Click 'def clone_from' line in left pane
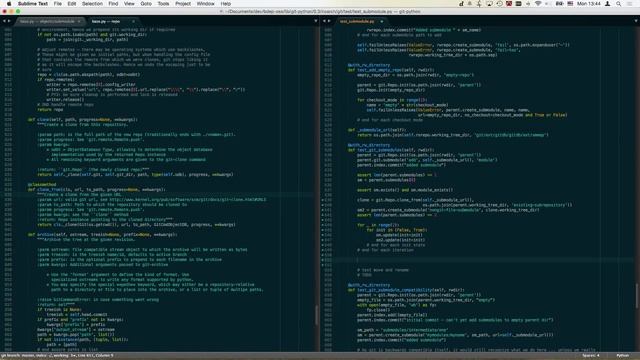Image resolution: width=640 pixels, height=360 pixels. 97,189
